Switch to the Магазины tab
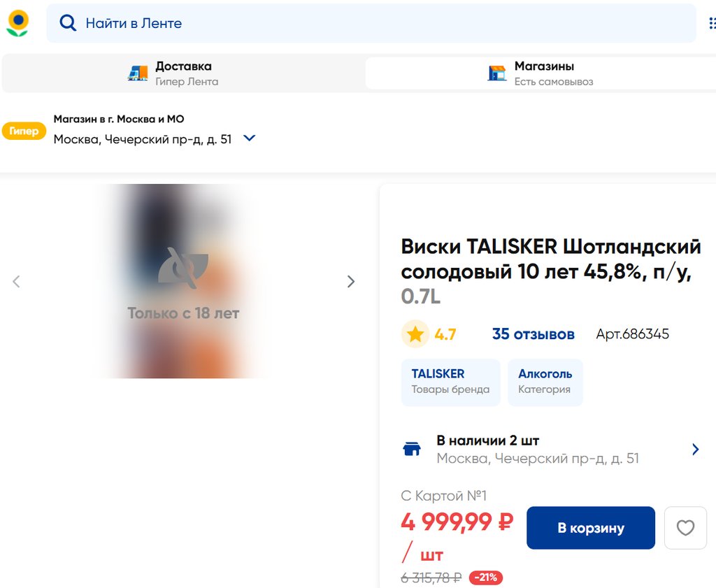Screen dimensions: 716x588 click(540, 73)
